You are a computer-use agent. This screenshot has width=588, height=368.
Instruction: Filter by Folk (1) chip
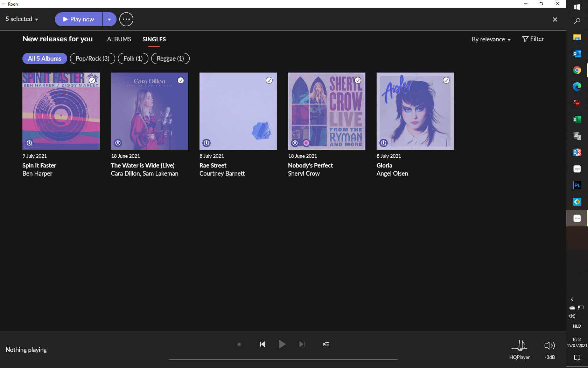pyautogui.click(x=133, y=59)
